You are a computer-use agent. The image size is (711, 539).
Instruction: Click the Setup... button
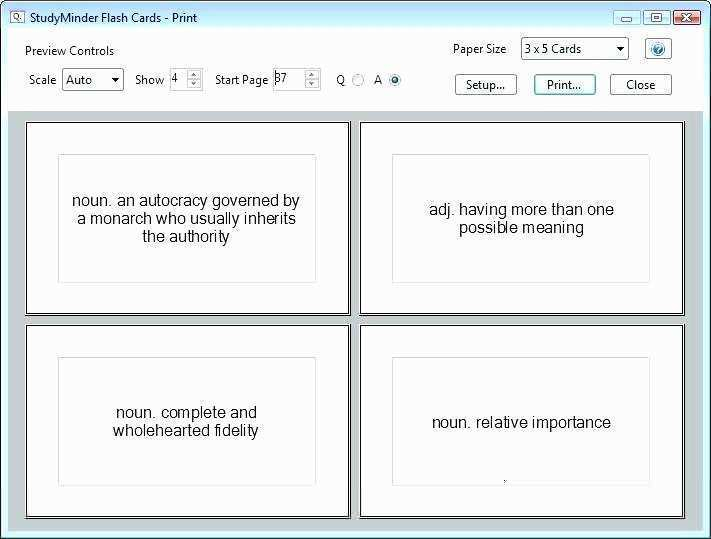coord(486,85)
